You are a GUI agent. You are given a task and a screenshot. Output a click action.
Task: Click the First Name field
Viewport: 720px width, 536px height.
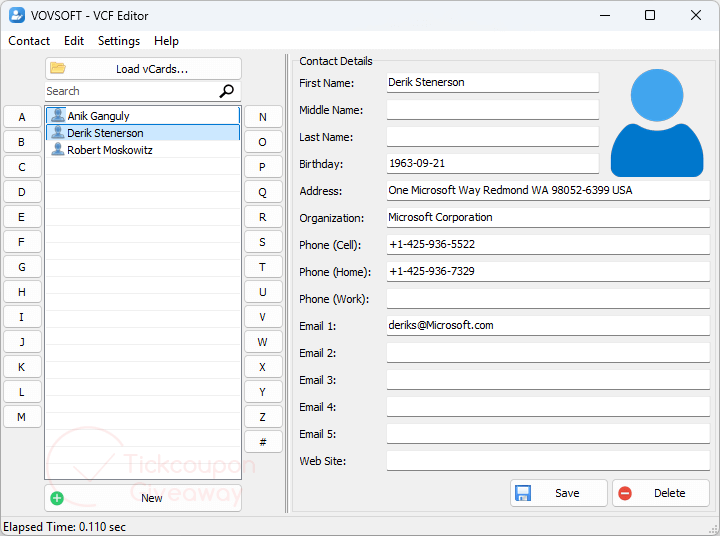493,83
